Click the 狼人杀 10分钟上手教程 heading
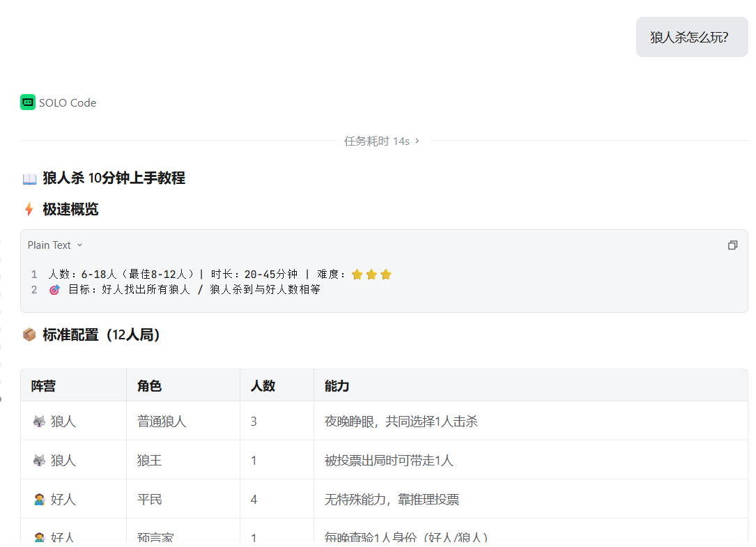Image resolution: width=756 pixels, height=547 pixels. [x=114, y=178]
